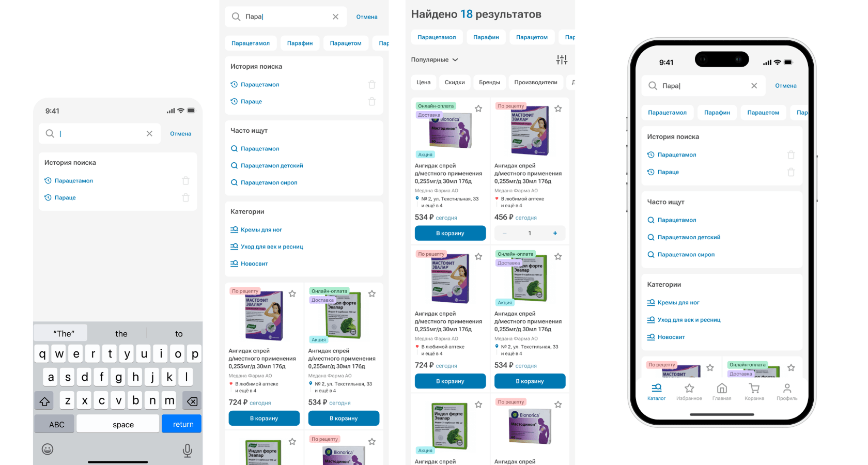Open Кремы для ног category in phone mockup
Viewport: 868px width, 465px height.
click(x=678, y=303)
